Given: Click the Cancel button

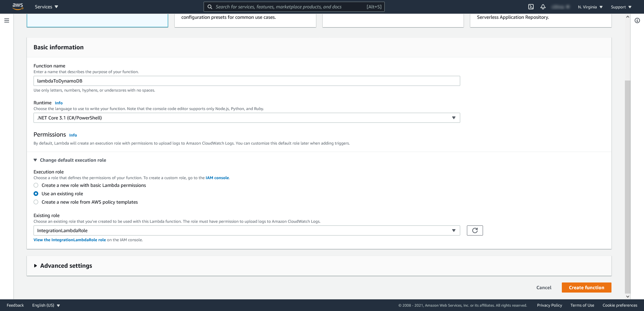Looking at the screenshot, I should (544, 288).
